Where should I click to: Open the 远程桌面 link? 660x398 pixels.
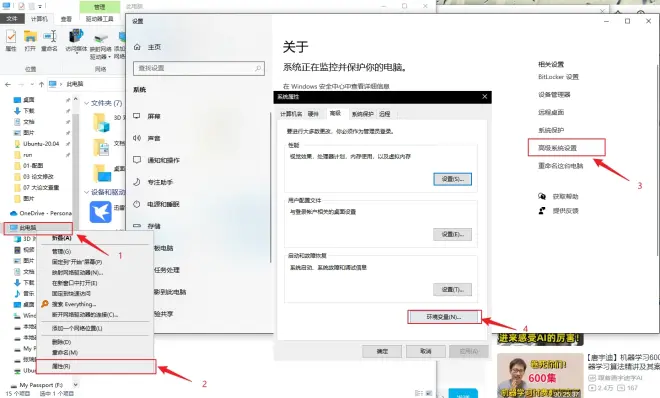point(551,112)
